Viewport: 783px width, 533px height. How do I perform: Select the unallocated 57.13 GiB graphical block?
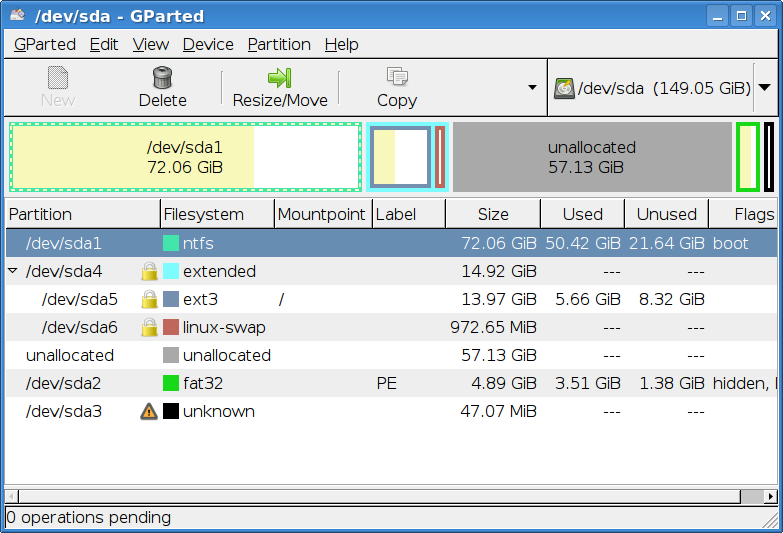pos(592,157)
